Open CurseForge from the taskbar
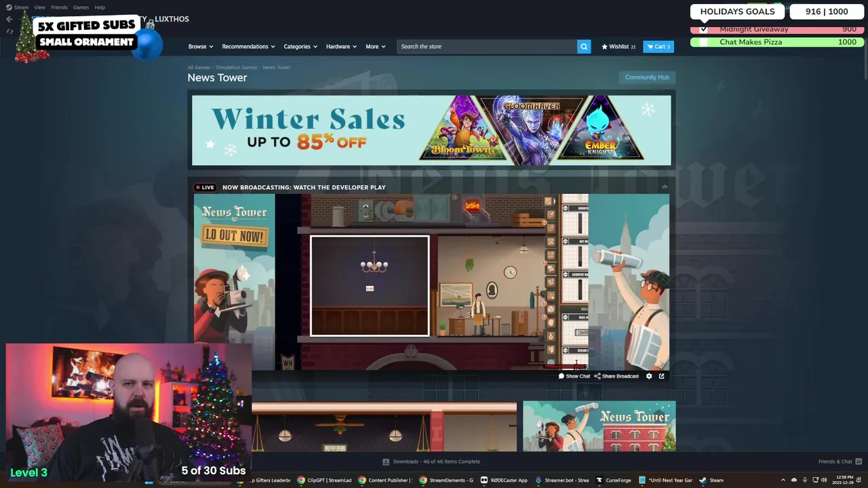 [614, 481]
